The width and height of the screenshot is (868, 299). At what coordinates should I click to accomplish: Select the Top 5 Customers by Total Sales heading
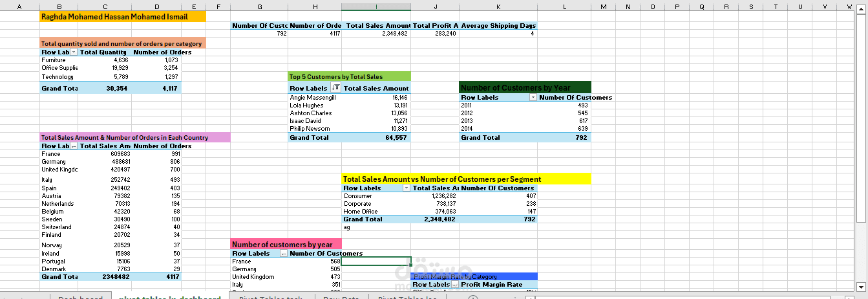click(350, 76)
